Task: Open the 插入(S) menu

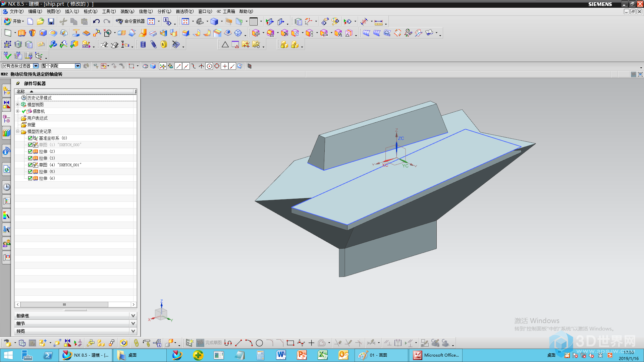Action: pyautogui.click(x=72, y=11)
